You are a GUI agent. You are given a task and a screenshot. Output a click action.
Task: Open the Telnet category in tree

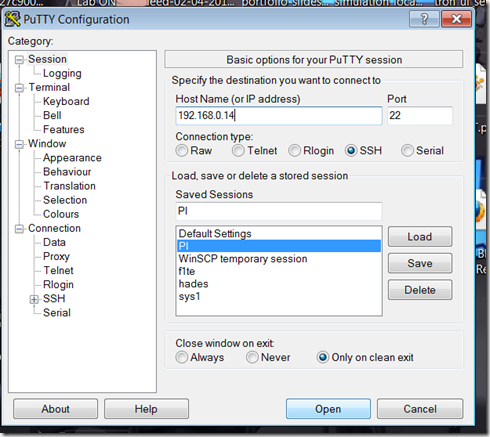click(x=58, y=270)
